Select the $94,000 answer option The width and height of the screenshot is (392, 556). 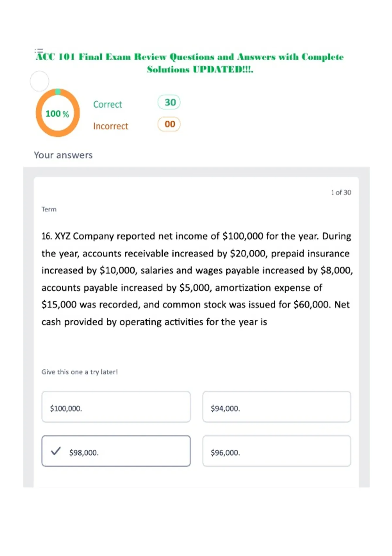(x=277, y=407)
